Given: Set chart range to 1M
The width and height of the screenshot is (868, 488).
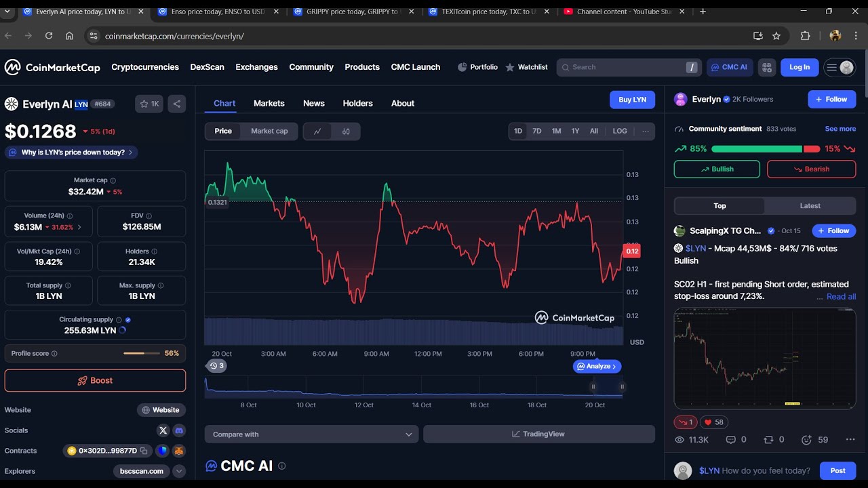Looking at the screenshot, I should (x=556, y=131).
